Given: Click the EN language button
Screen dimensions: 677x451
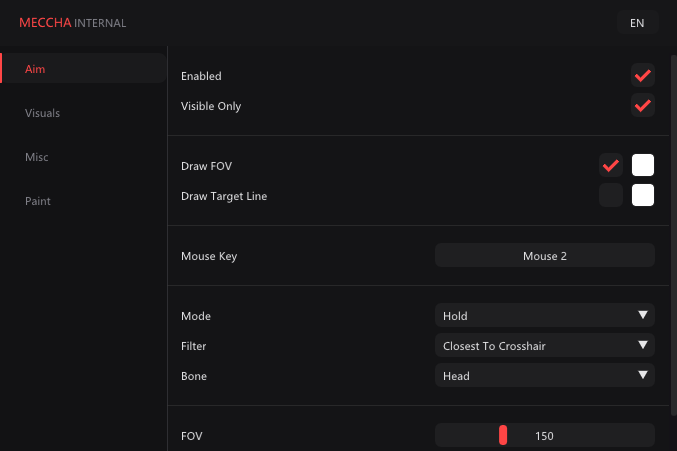Looking at the screenshot, I should (x=637, y=22).
